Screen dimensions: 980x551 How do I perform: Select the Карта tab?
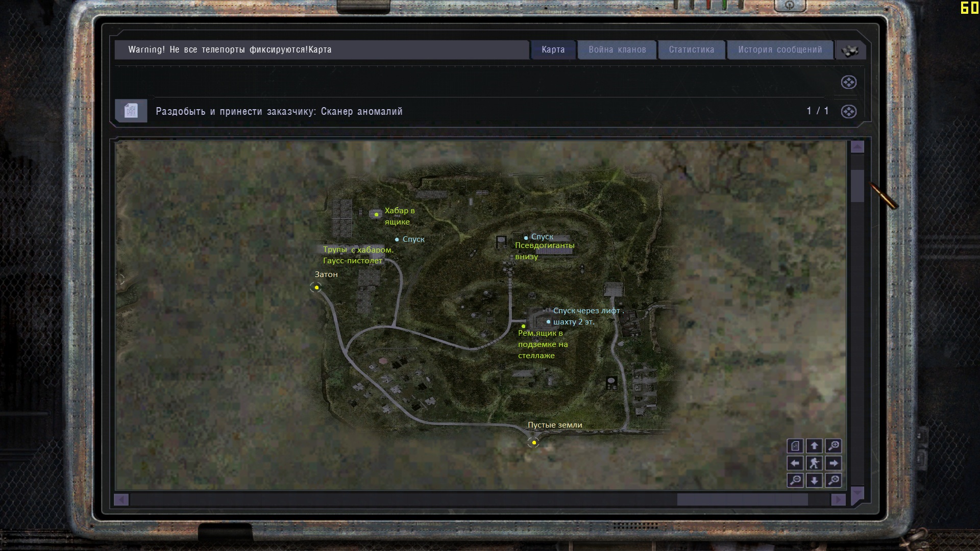click(x=553, y=49)
